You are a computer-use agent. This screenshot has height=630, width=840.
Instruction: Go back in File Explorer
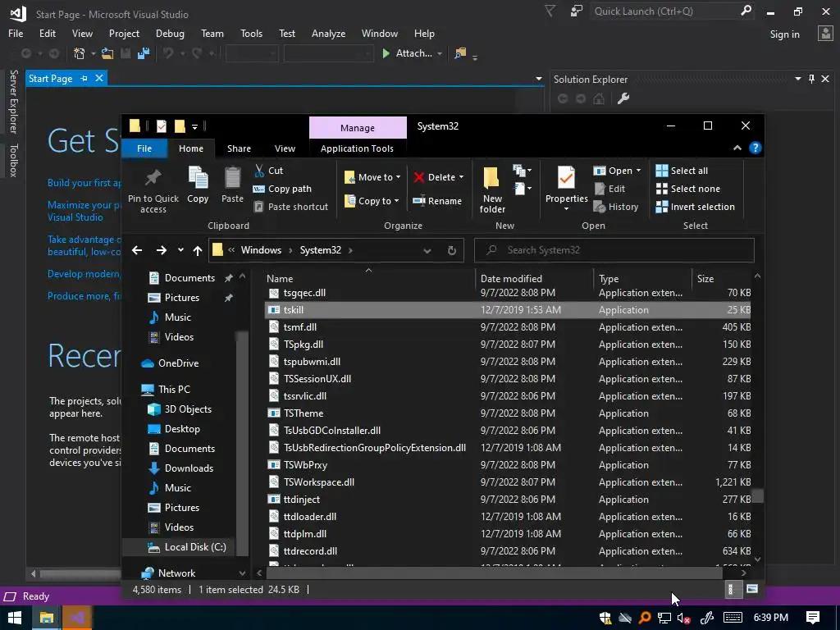tap(137, 250)
